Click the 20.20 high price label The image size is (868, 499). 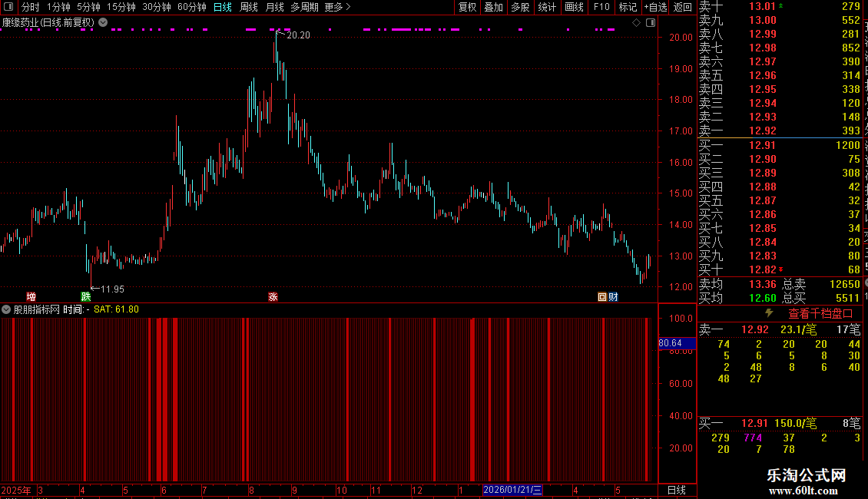point(298,35)
